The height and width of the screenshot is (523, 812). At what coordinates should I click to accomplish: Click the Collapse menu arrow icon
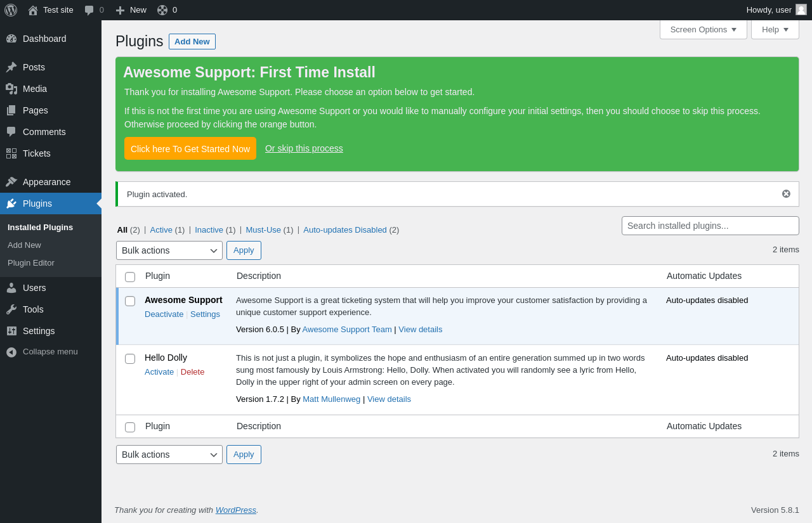(x=11, y=352)
